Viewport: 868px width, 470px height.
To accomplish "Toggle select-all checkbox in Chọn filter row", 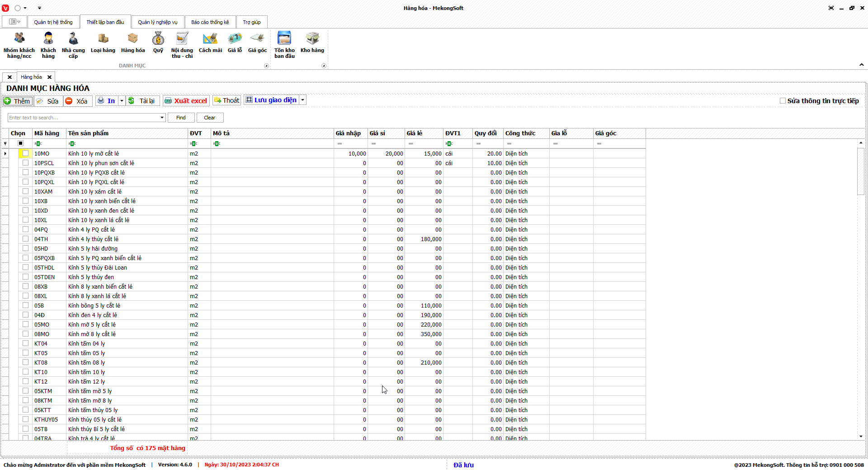I will click(x=20, y=143).
